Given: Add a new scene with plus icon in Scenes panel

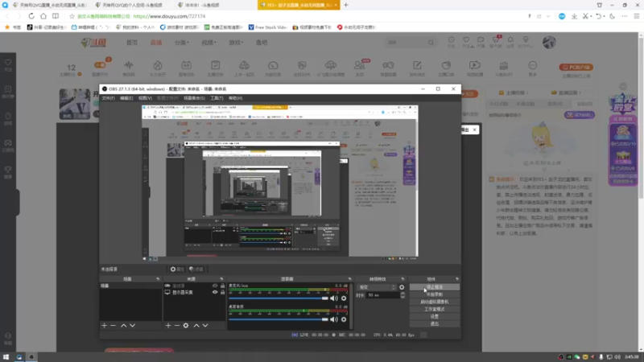Looking at the screenshot, I should click(x=104, y=326).
